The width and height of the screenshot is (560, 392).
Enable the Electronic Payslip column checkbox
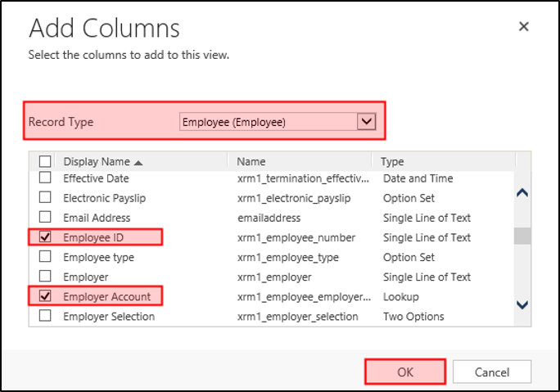(45, 198)
